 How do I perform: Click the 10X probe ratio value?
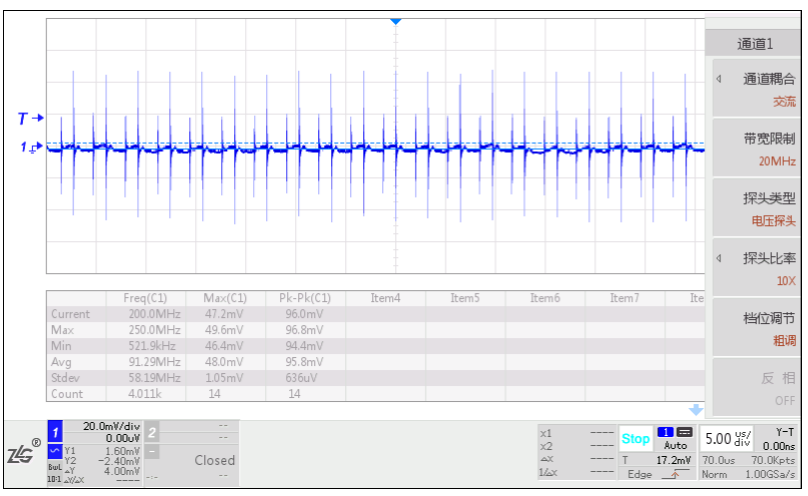[x=786, y=281]
